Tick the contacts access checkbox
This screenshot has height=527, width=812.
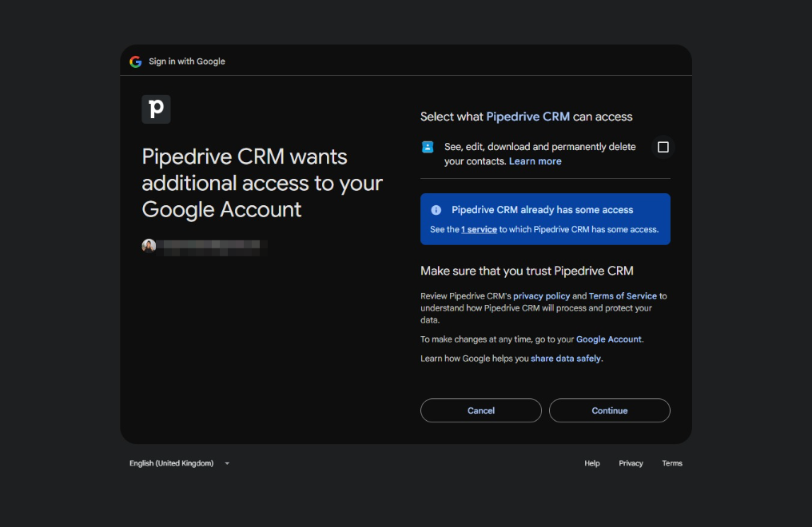663,148
